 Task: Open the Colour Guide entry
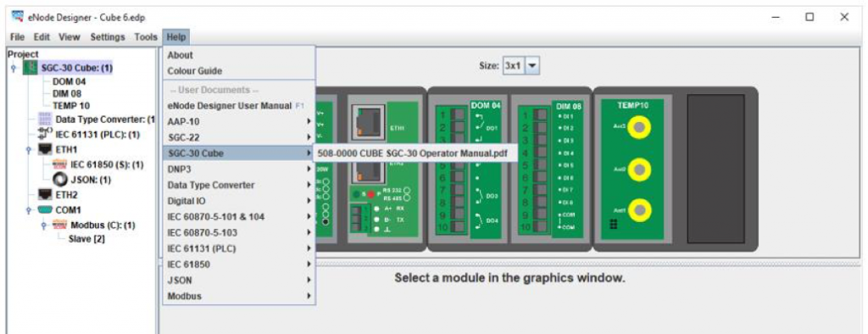pos(239,71)
